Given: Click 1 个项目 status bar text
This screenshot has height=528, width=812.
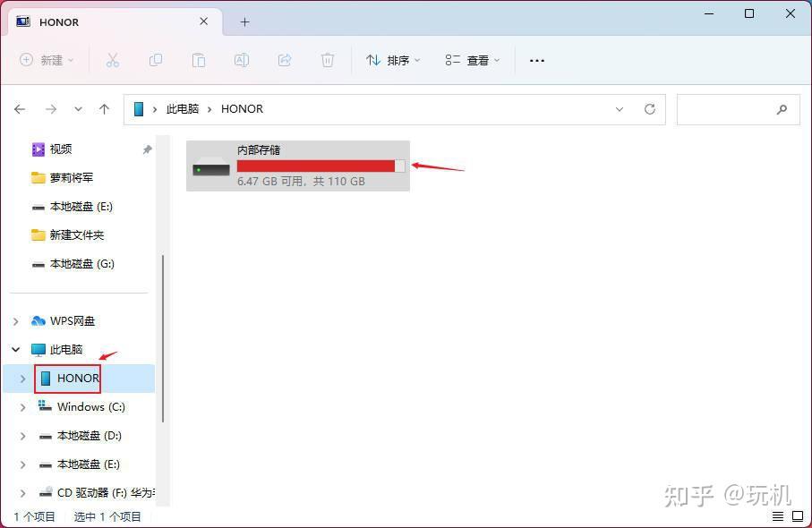Looking at the screenshot, I should [x=34, y=516].
